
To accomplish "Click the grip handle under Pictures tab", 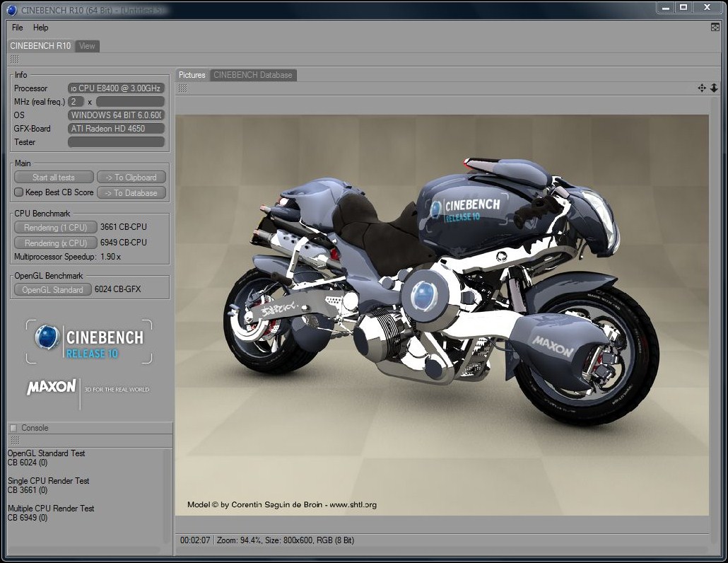I will tap(183, 88).
